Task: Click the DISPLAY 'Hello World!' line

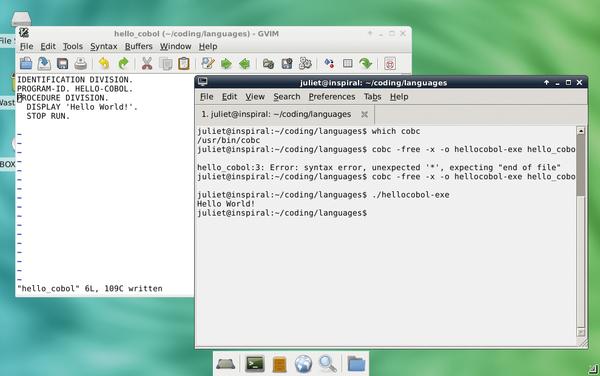Action: pyautogui.click(x=82, y=107)
